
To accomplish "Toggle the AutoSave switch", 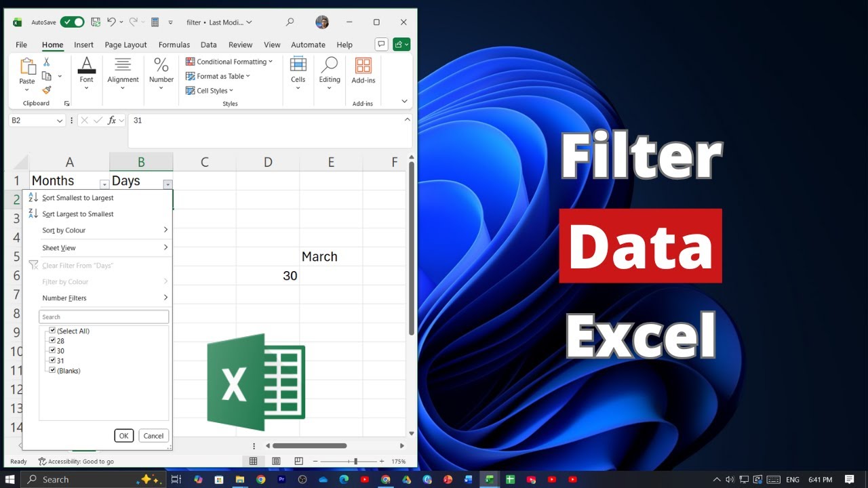I will (x=72, y=22).
